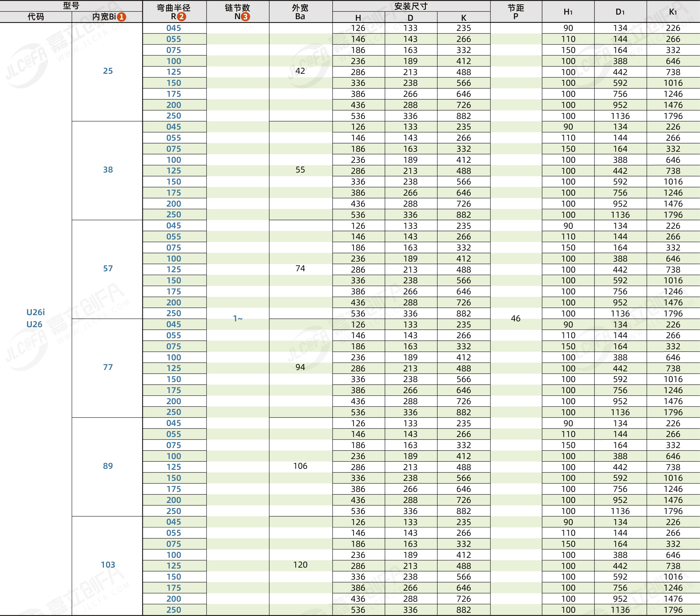This screenshot has width=700, height=616.
Task: Click the 代码 column header
Action: (36, 17)
